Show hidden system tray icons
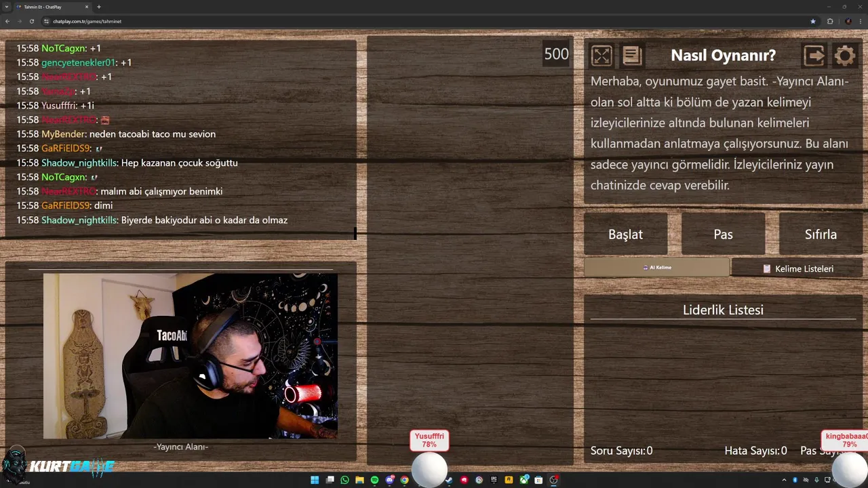The height and width of the screenshot is (488, 868). (784, 480)
